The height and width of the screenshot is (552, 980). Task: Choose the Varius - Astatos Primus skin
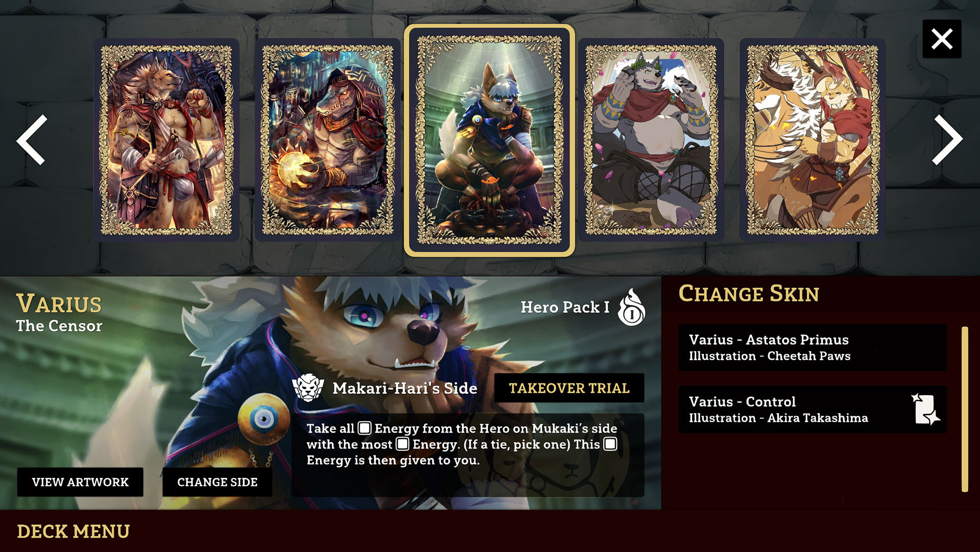(x=813, y=347)
